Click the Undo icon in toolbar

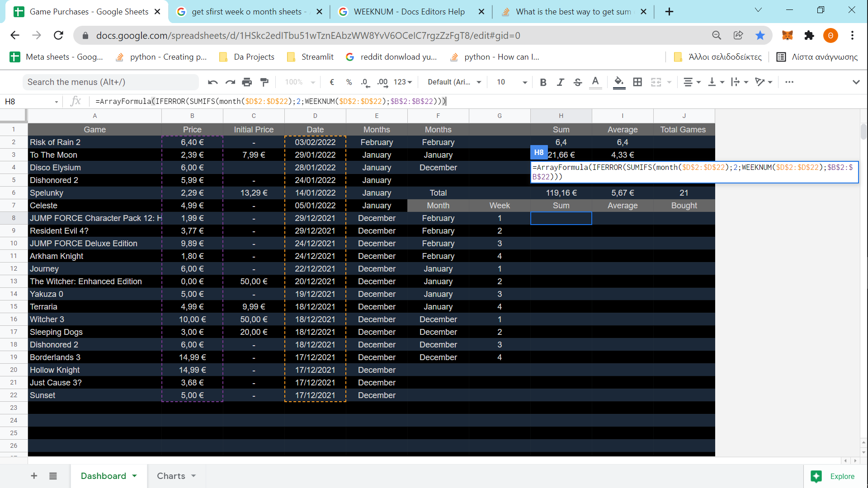(212, 82)
